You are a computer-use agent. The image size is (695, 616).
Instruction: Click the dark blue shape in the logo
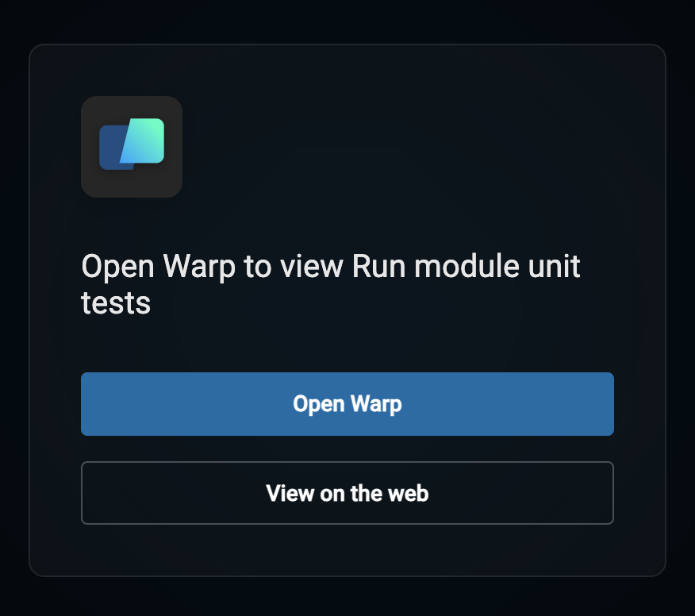pos(112,148)
